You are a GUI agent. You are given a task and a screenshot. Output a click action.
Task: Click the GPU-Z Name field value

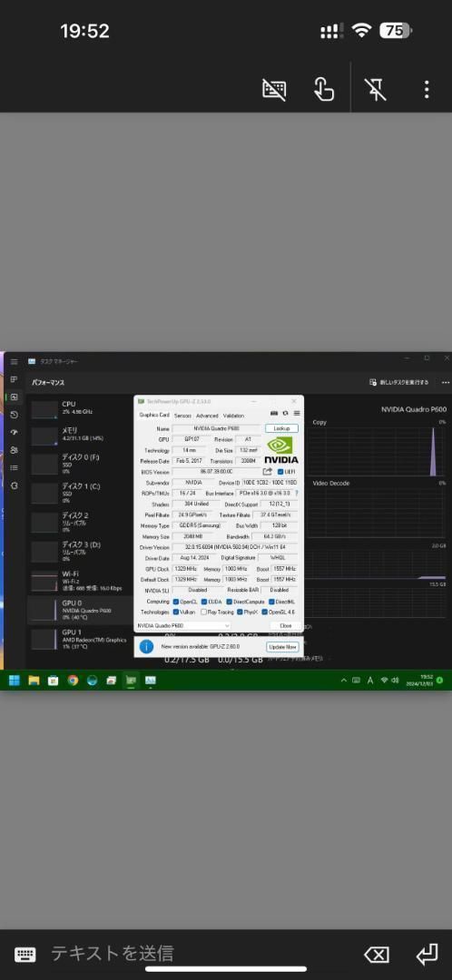click(217, 428)
